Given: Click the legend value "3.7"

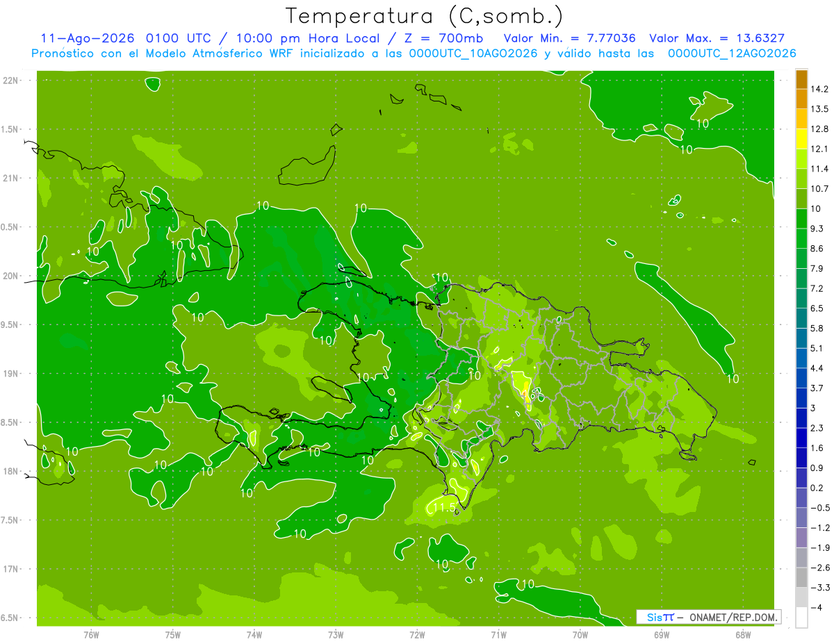Looking at the screenshot, I should click(x=818, y=388).
